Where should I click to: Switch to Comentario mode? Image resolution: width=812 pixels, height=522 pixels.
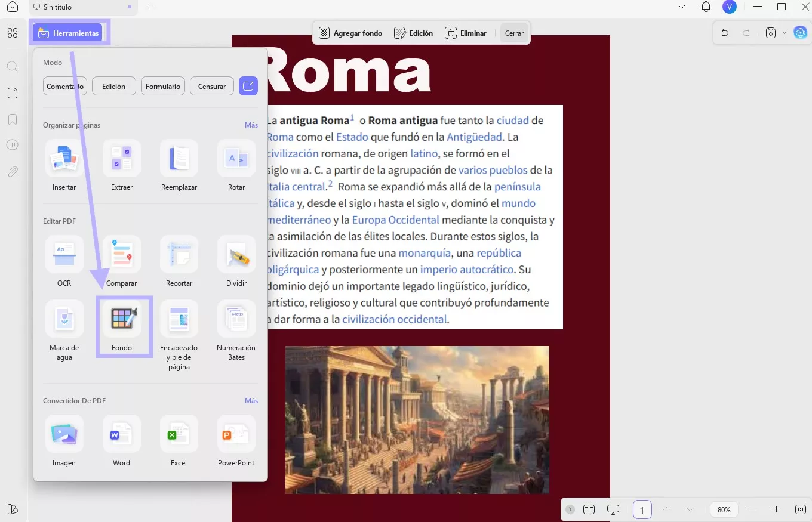65,86
